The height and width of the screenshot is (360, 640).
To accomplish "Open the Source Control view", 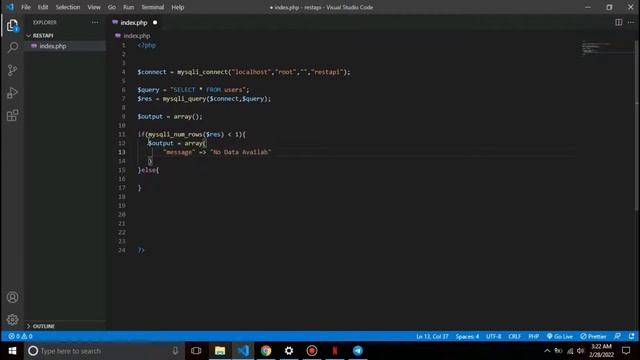I will click(12, 70).
